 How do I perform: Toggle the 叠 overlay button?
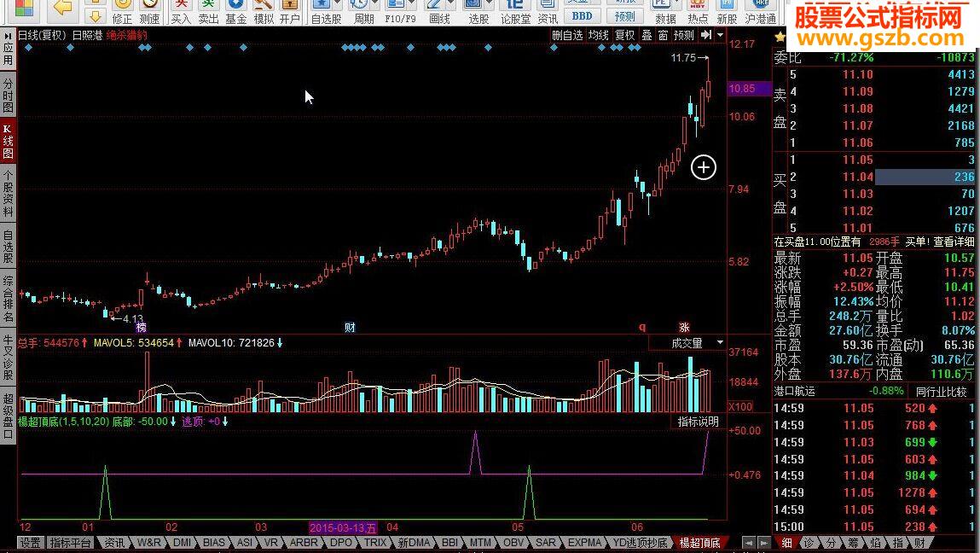click(x=647, y=35)
